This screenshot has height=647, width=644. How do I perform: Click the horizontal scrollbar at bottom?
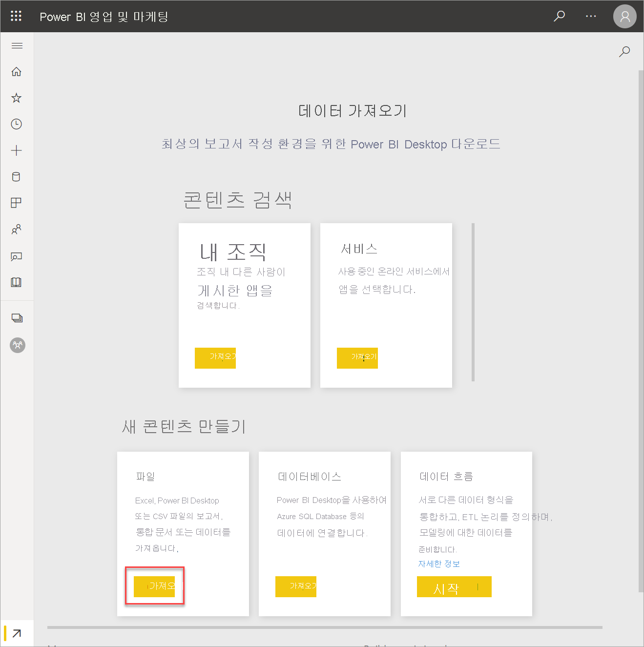pos(325,627)
